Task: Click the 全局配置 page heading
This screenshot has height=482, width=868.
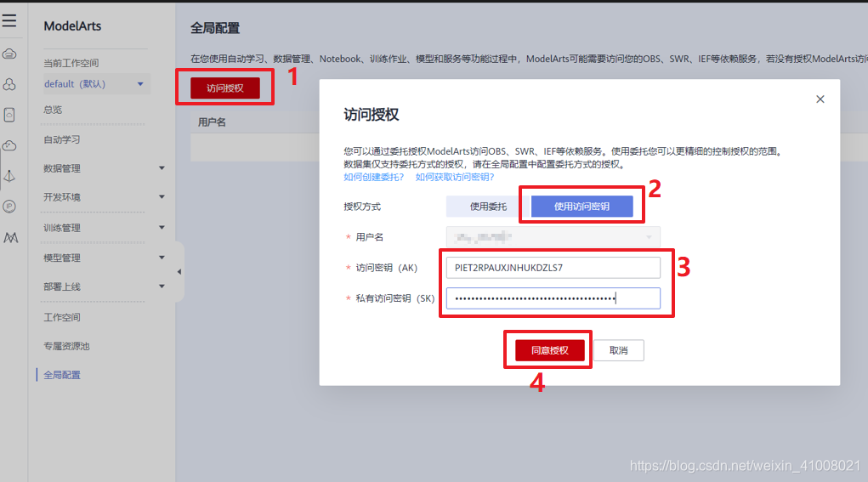Action: pos(215,28)
